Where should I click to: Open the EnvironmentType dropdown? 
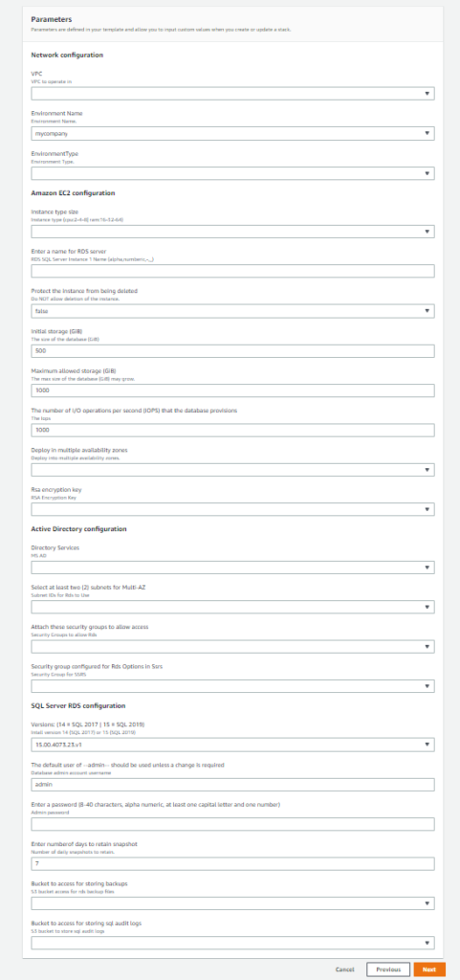[x=232, y=173]
